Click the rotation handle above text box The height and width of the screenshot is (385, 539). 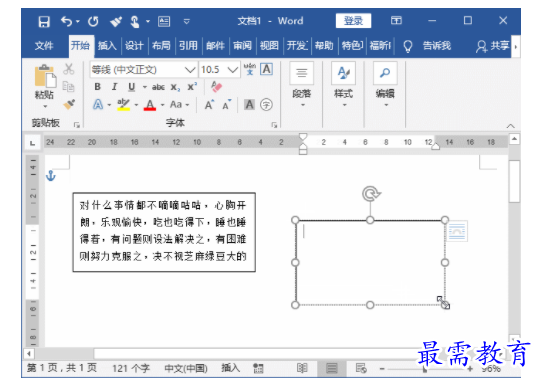[371, 194]
